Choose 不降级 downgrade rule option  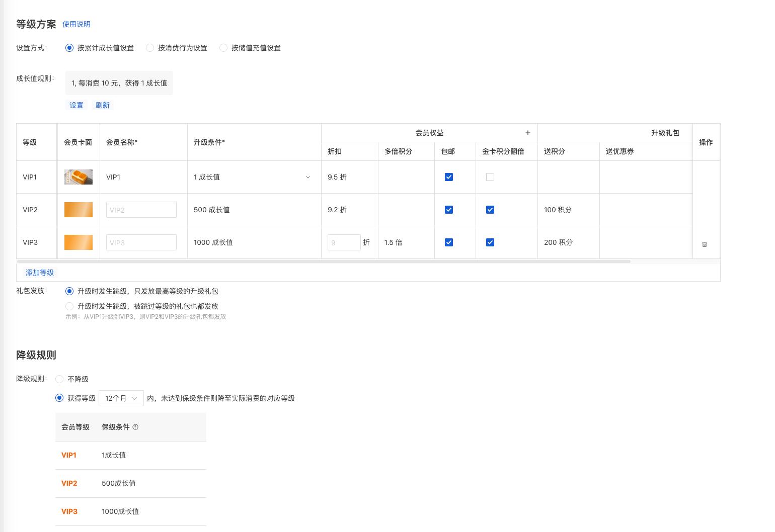pos(59,379)
